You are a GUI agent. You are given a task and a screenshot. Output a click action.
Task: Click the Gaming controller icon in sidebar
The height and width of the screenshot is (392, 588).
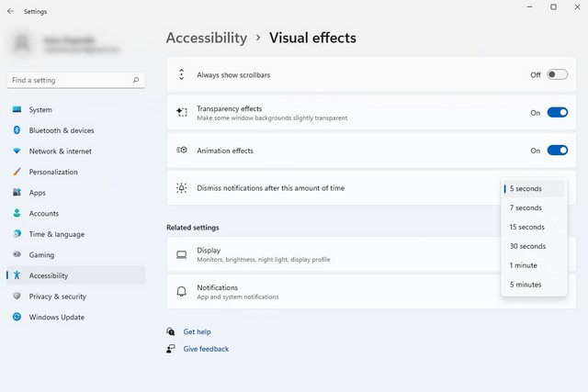[17, 255]
